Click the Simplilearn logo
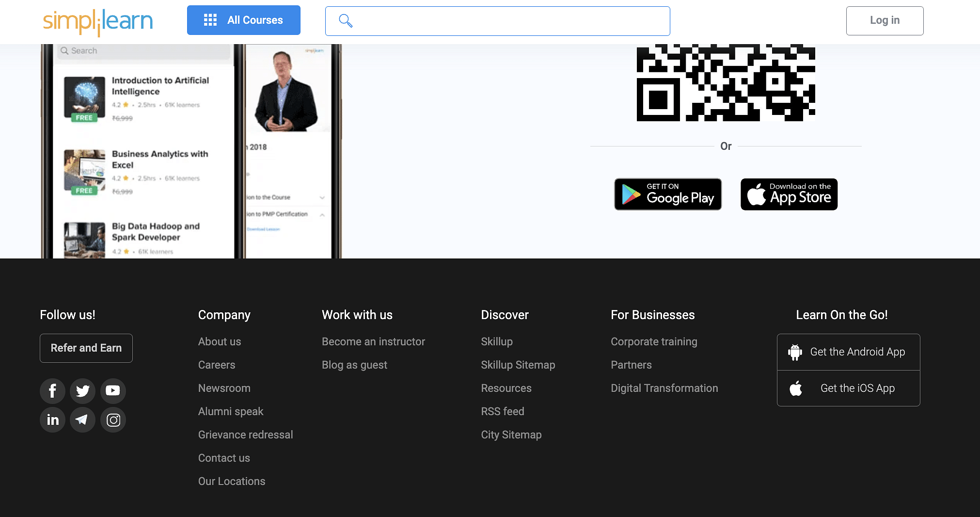This screenshot has width=980, height=517. (x=98, y=22)
